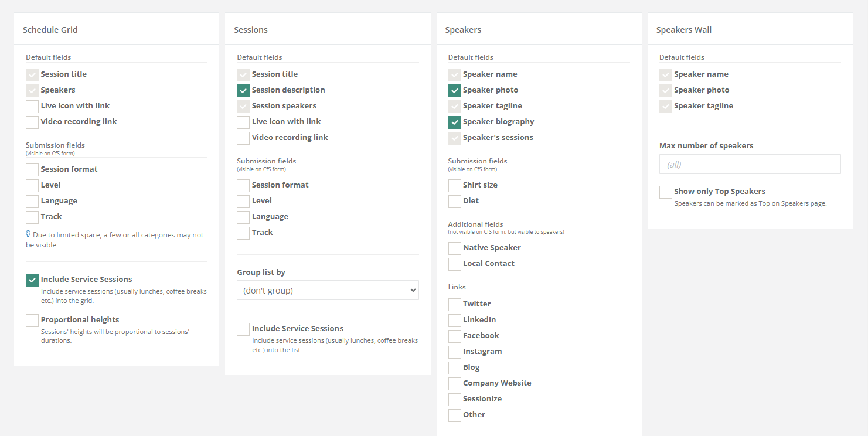Open the Group list by dropdown

(x=328, y=290)
